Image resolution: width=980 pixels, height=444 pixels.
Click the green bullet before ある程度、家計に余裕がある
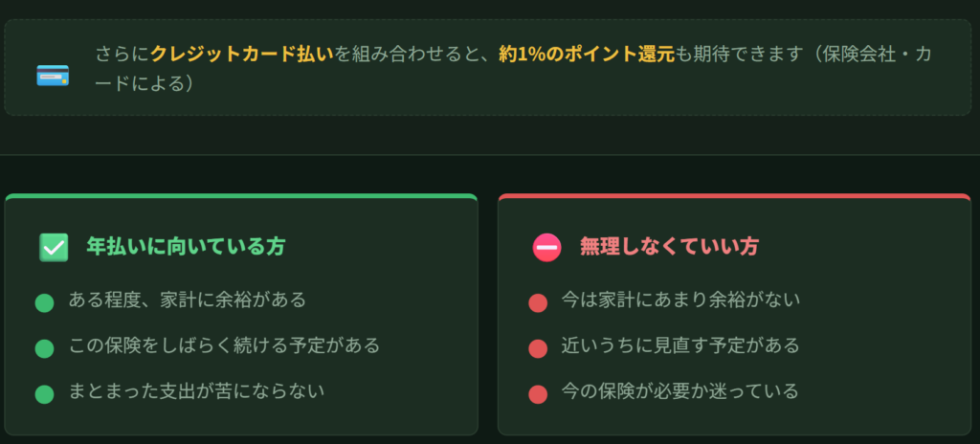[44, 303]
